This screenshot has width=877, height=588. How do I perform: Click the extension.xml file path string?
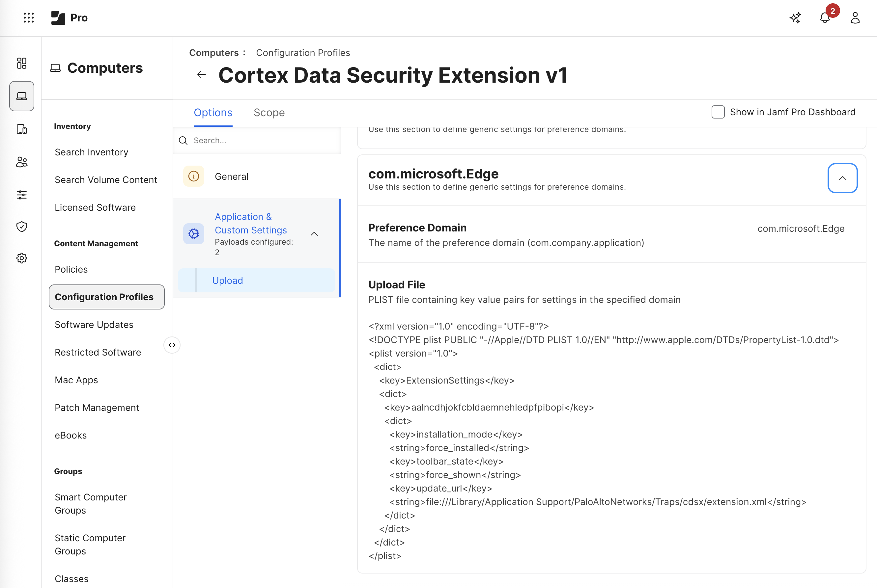tap(598, 502)
